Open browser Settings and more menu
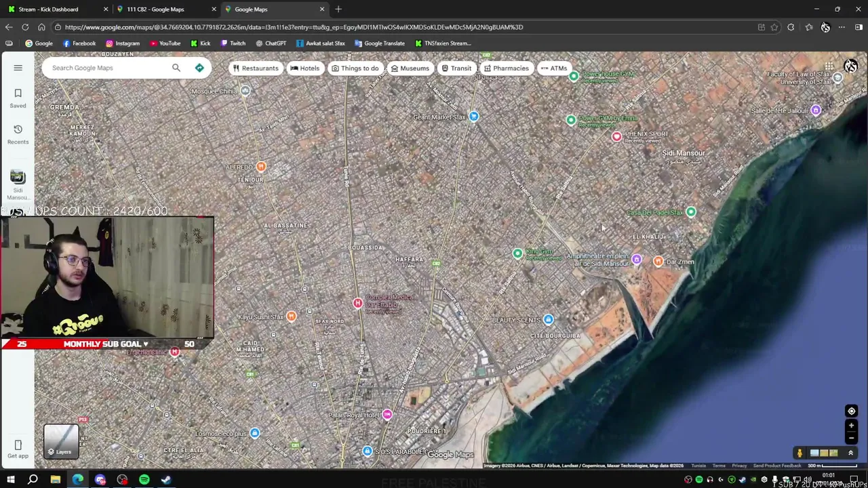Image resolution: width=868 pixels, height=488 pixels. click(842, 27)
